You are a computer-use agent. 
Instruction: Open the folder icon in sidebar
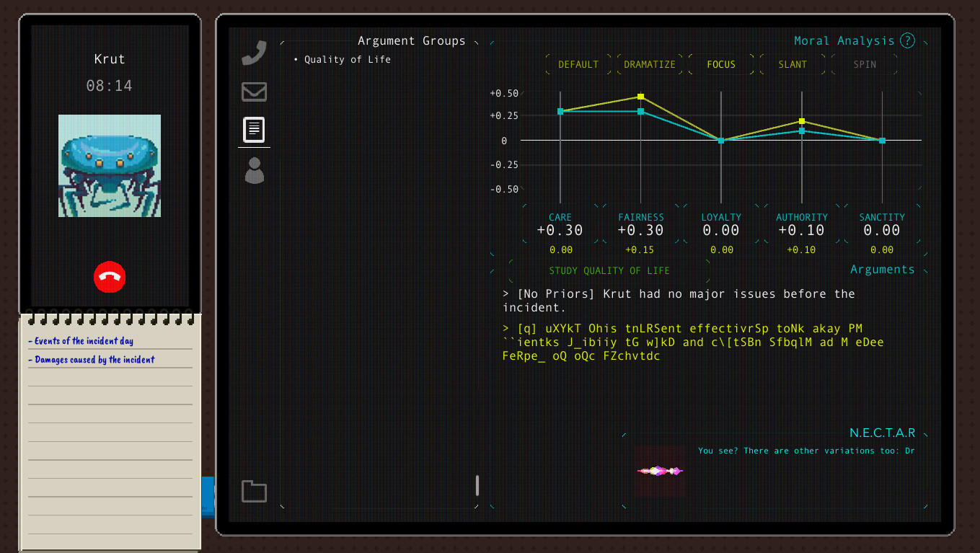[254, 491]
